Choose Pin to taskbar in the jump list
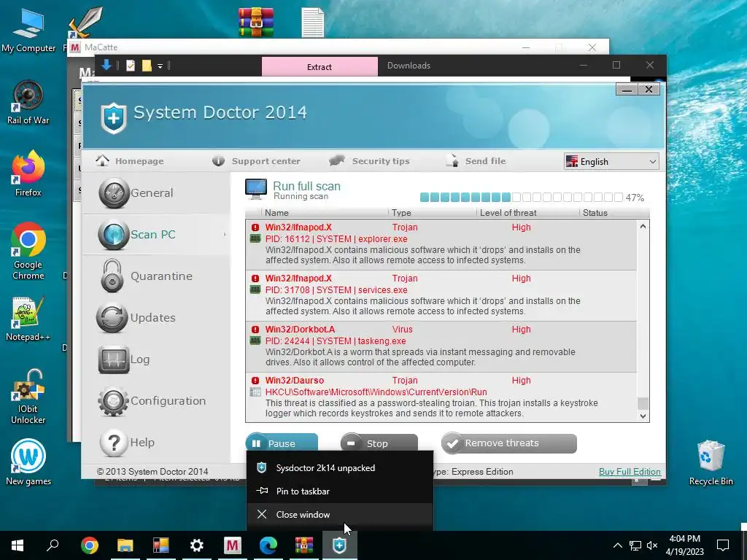 pyautogui.click(x=340, y=491)
